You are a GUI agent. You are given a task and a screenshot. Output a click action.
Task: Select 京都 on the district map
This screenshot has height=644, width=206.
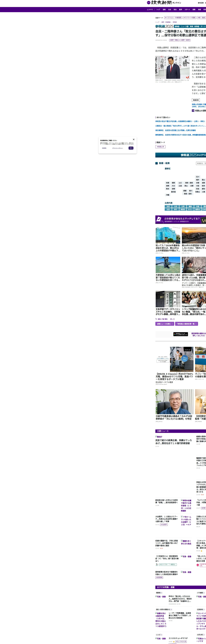point(198,183)
